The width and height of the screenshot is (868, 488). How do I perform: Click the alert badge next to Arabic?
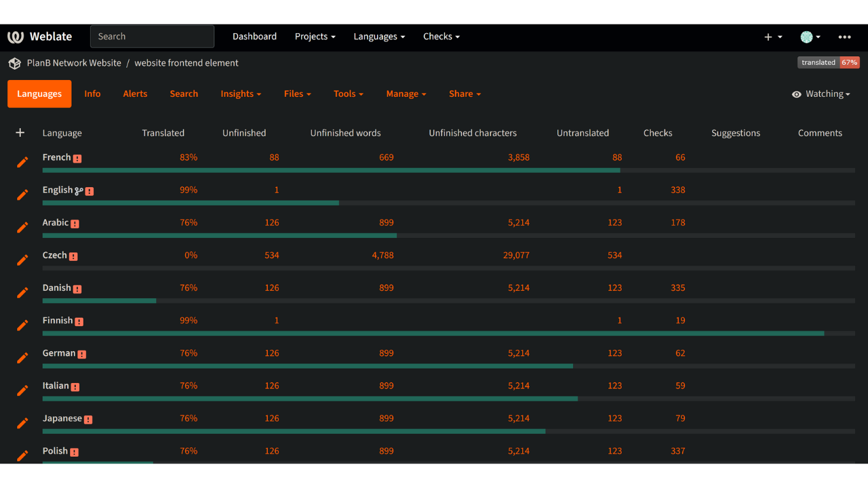(x=75, y=224)
